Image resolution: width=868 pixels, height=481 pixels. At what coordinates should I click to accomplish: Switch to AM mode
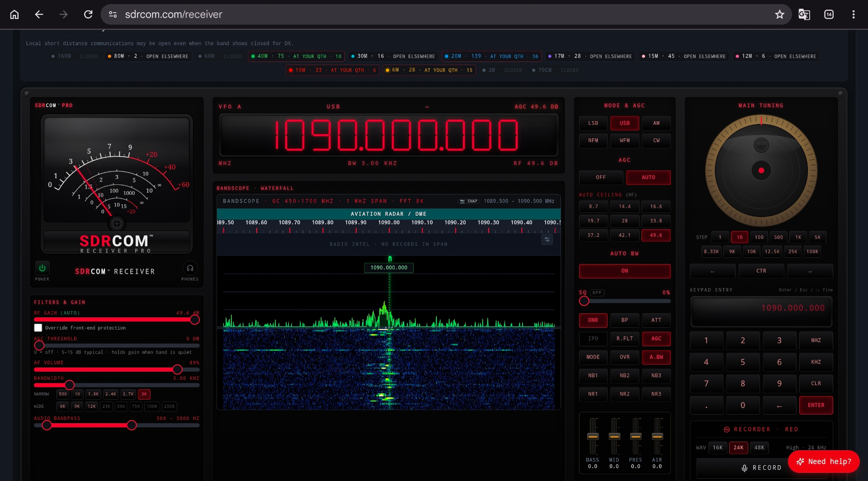pos(656,123)
